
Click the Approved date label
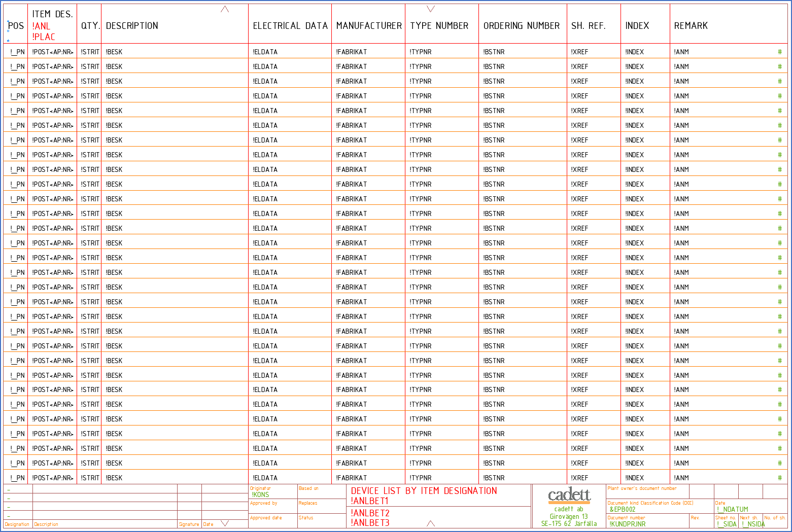click(x=266, y=518)
